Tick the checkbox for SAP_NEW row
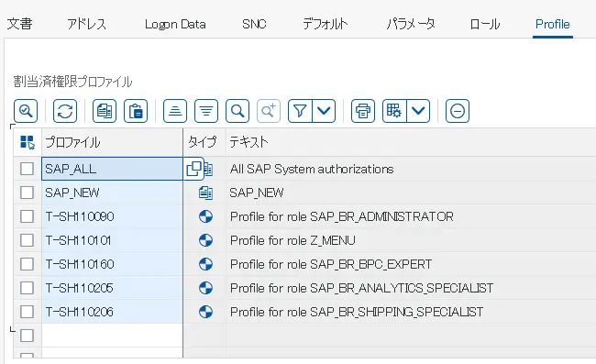Viewport: 596px width, 364px height. [x=27, y=193]
